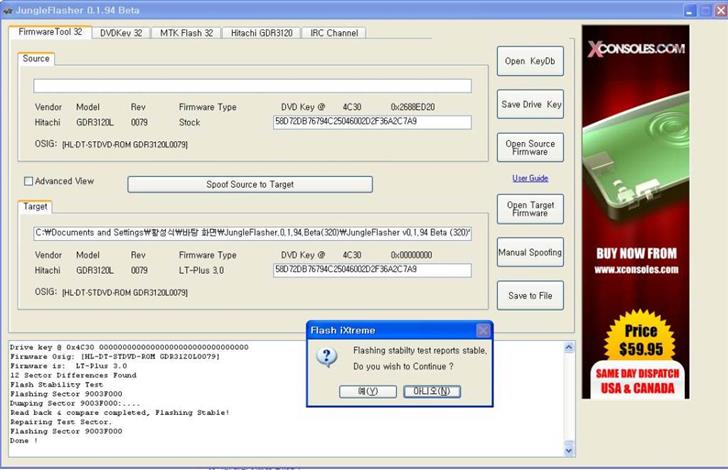Click the Source OSIG value text
Screen dimensions: 728x470
pos(125,145)
